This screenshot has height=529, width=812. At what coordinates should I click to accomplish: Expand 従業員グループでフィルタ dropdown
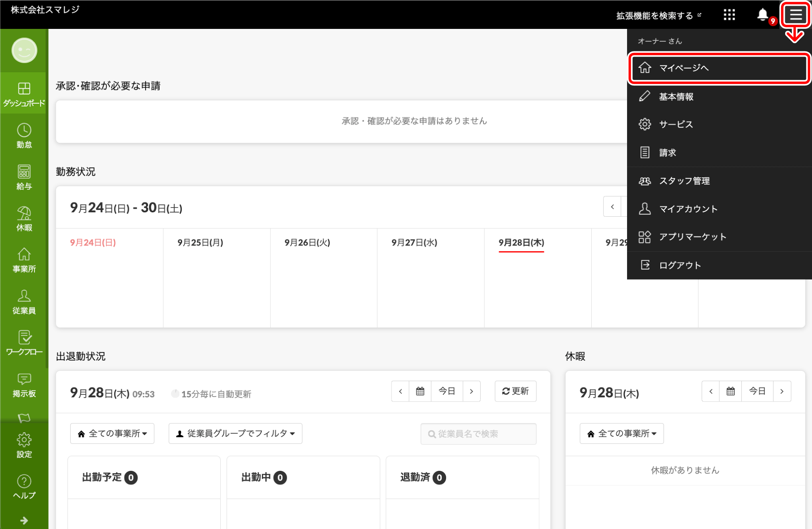coord(235,433)
